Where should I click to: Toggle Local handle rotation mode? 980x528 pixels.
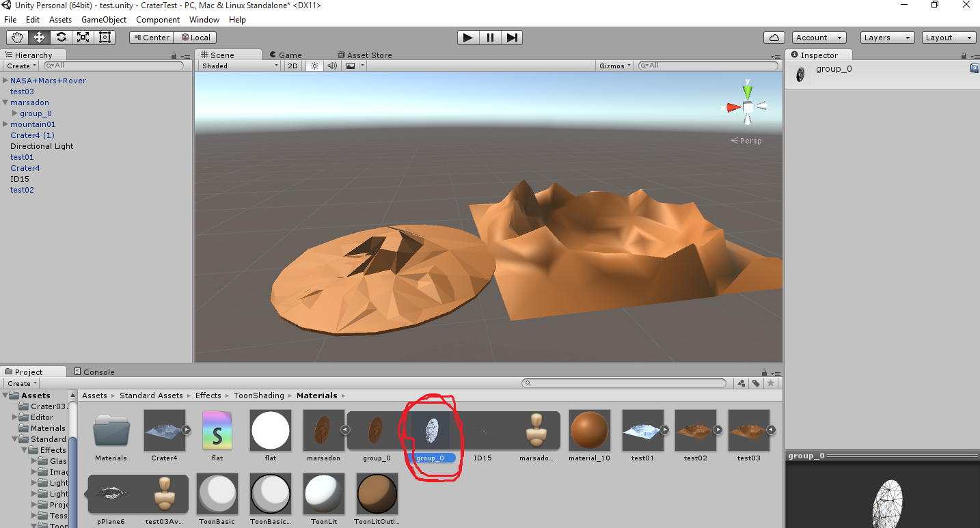pos(195,38)
